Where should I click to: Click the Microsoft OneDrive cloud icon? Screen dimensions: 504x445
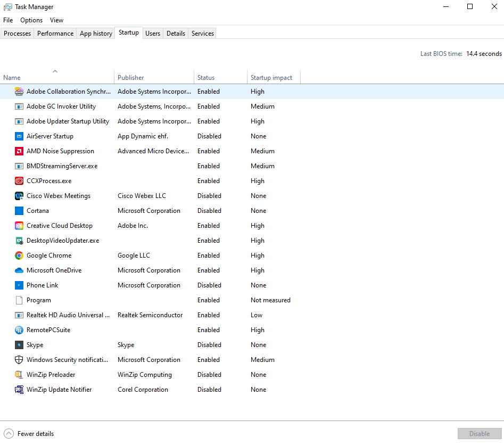coord(19,270)
